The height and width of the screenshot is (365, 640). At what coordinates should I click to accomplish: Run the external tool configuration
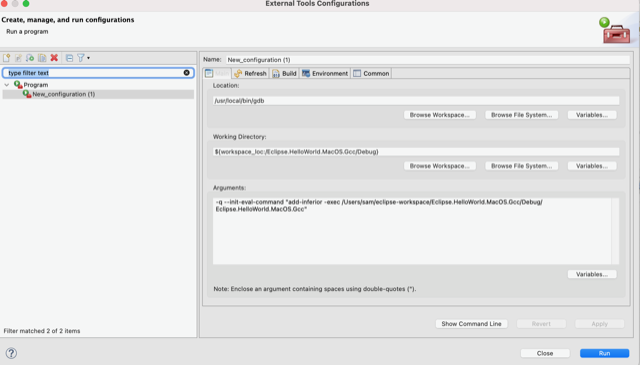click(604, 353)
